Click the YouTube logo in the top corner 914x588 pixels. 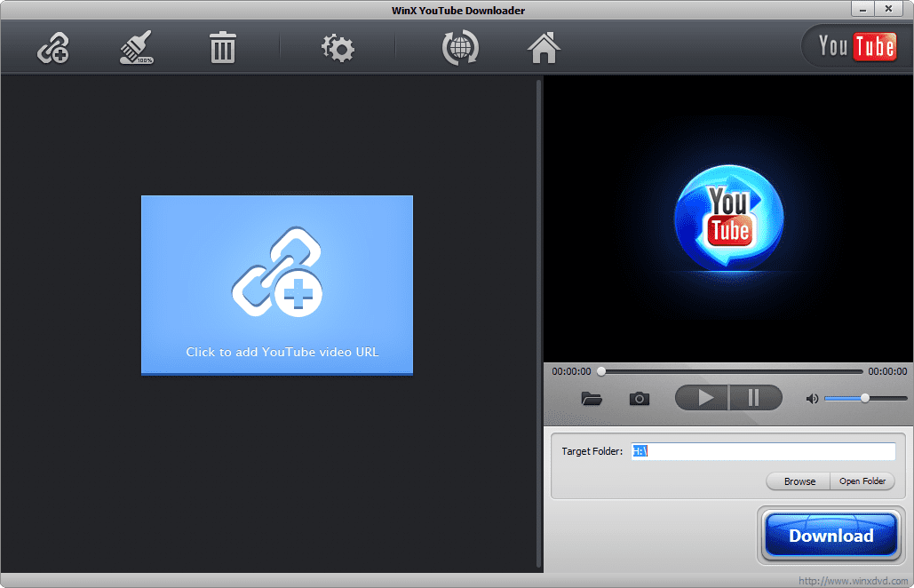pos(855,45)
